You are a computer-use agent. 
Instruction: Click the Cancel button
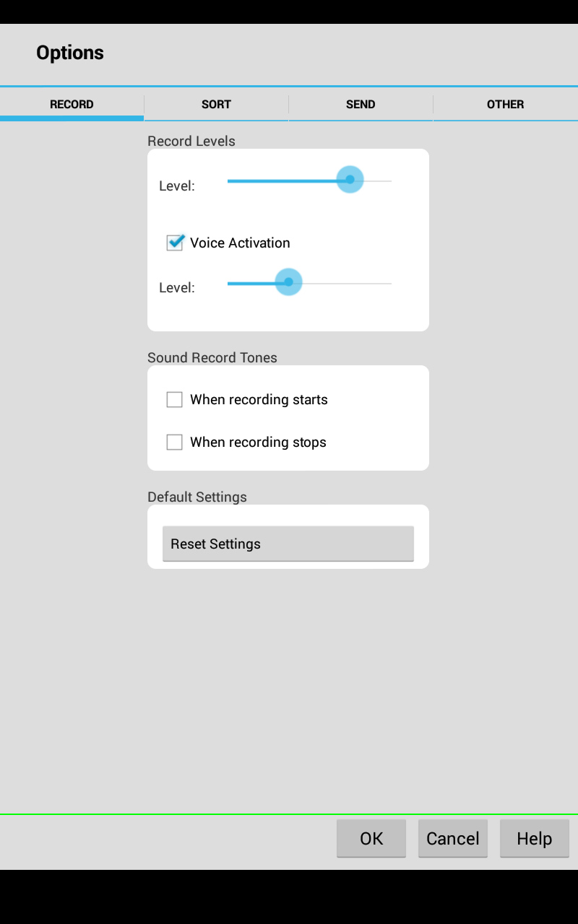[453, 838]
